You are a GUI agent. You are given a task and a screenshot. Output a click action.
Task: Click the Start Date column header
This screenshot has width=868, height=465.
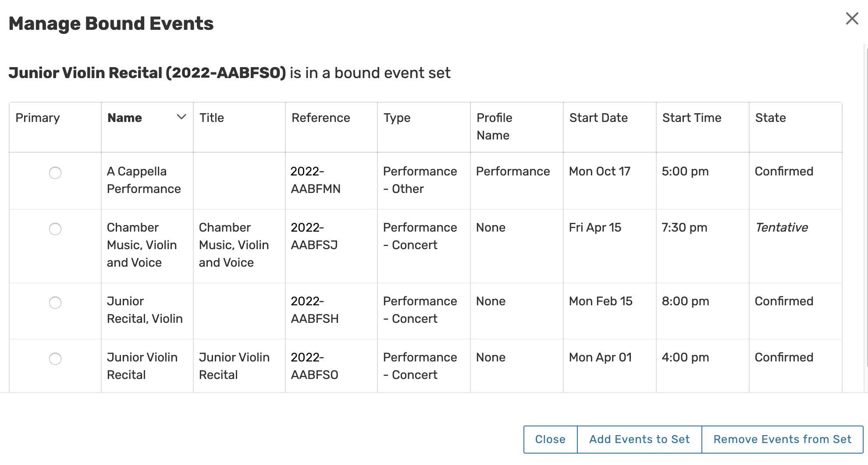tap(598, 118)
